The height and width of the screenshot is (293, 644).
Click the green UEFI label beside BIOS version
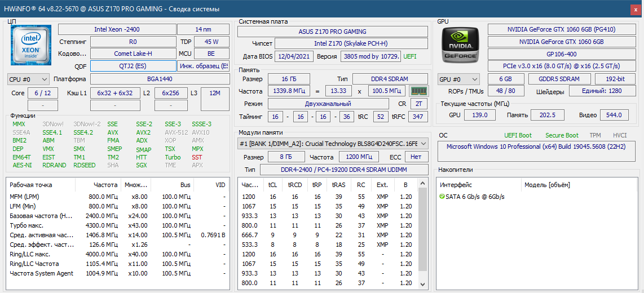click(x=410, y=56)
